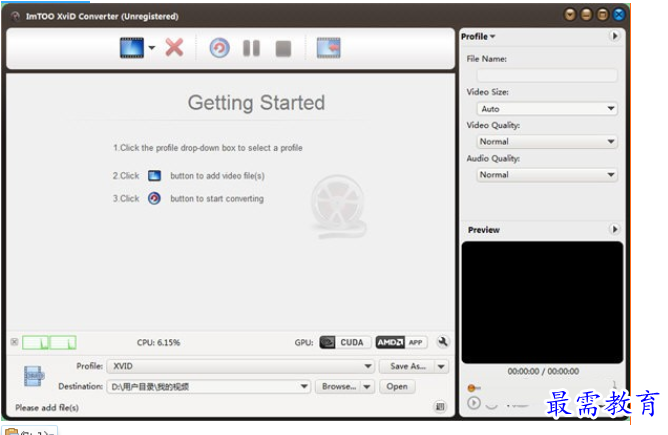The width and height of the screenshot is (668, 435).
Task: Click the "Getting Started" heading
Action: coord(256,103)
